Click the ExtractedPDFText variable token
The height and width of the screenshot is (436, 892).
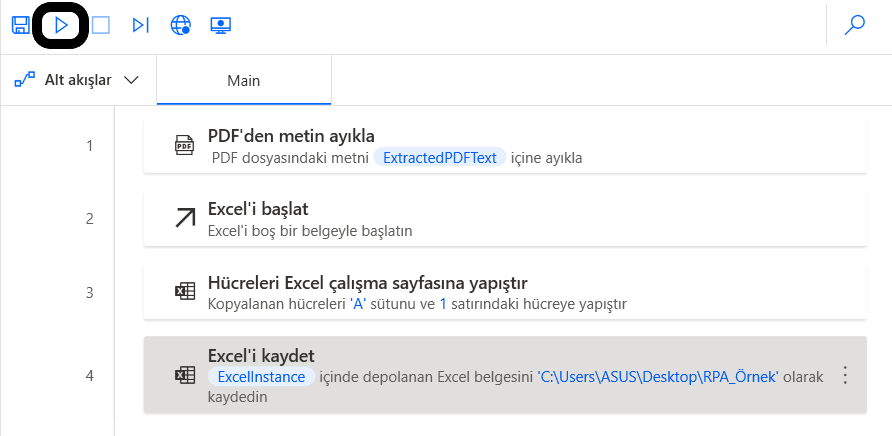(x=440, y=158)
